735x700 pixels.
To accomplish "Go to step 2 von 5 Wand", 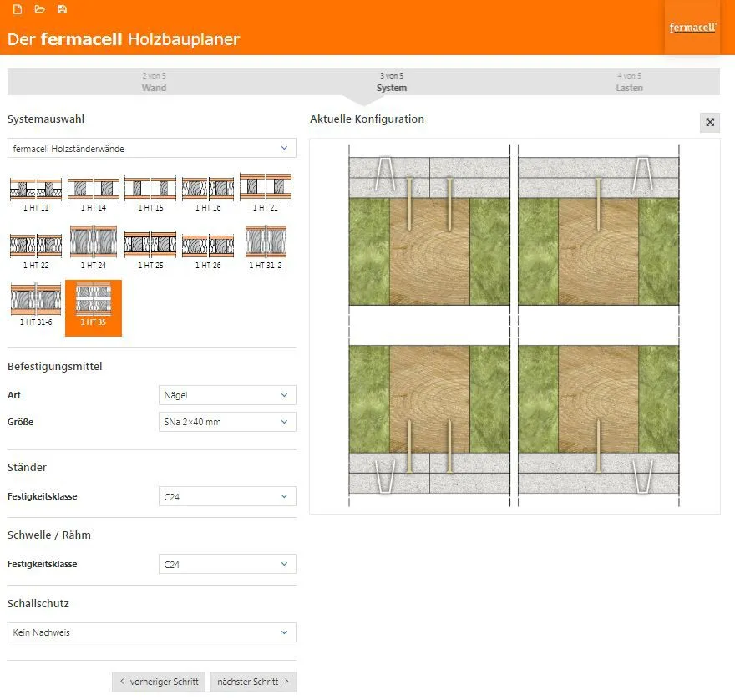I will [x=155, y=82].
